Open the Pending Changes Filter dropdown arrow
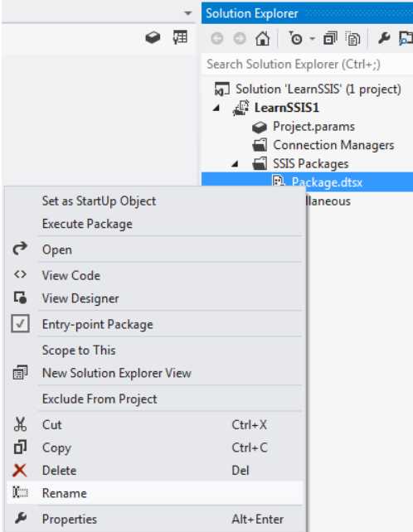The width and height of the screenshot is (413, 532). (x=313, y=39)
